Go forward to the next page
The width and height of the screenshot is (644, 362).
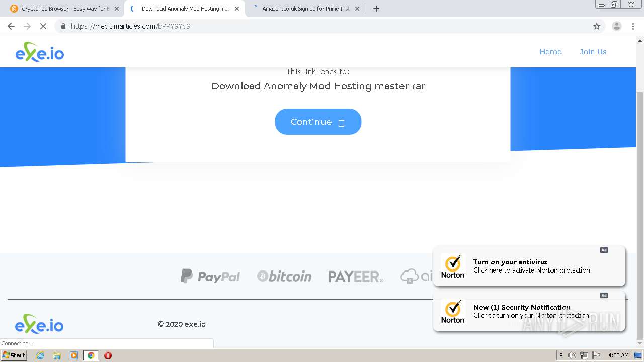[x=27, y=26]
